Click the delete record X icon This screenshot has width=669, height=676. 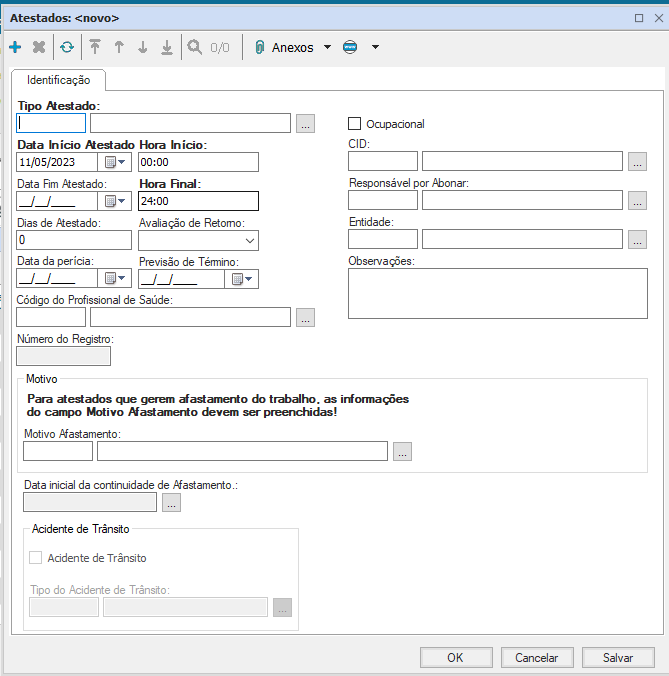pos(39,47)
